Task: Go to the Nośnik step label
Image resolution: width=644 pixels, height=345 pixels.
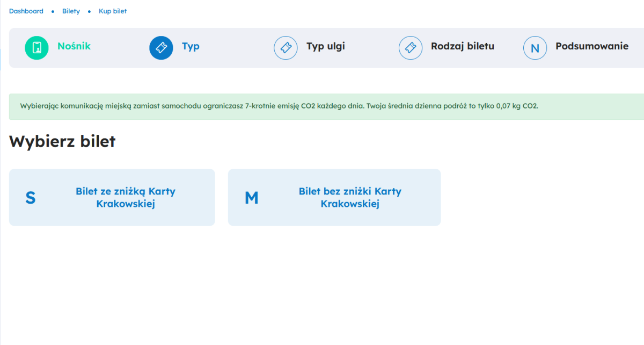Action: click(74, 46)
